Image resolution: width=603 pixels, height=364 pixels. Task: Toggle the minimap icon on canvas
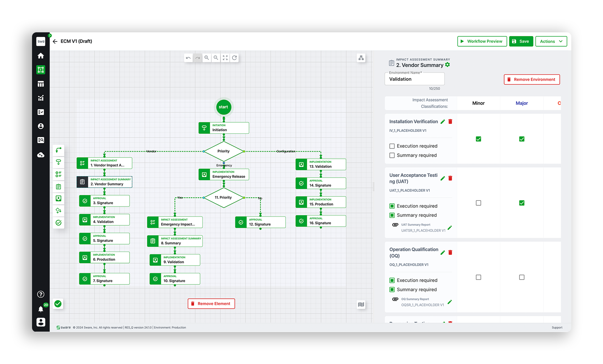(x=361, y=304)
